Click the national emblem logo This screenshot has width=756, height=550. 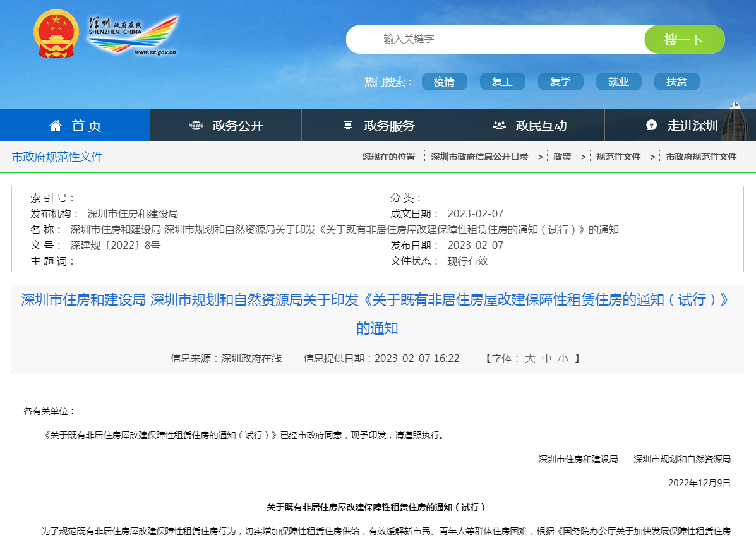point(54,34)
